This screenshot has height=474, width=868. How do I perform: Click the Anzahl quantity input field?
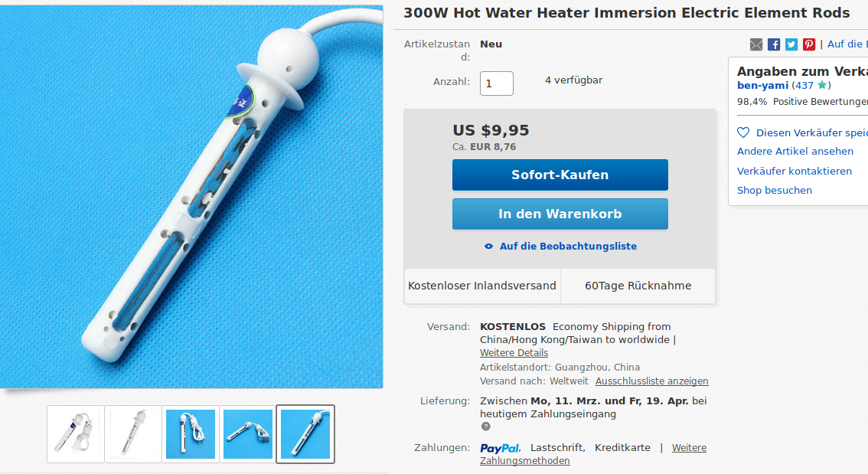[x=496, y=83]
